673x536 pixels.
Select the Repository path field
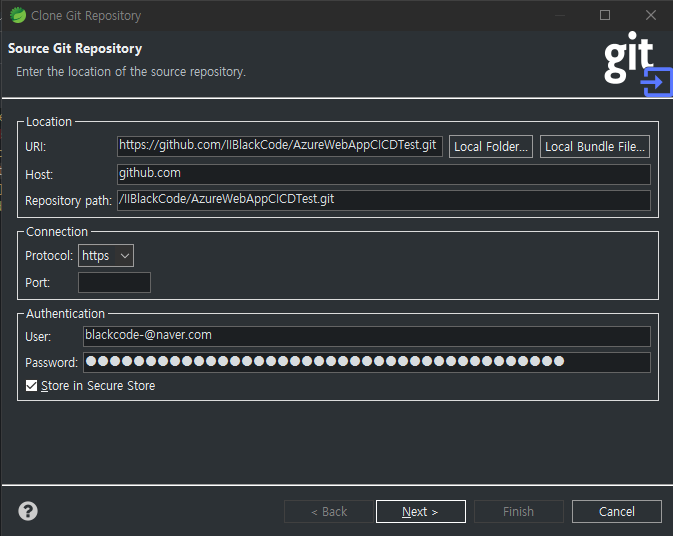coord(384,200)
